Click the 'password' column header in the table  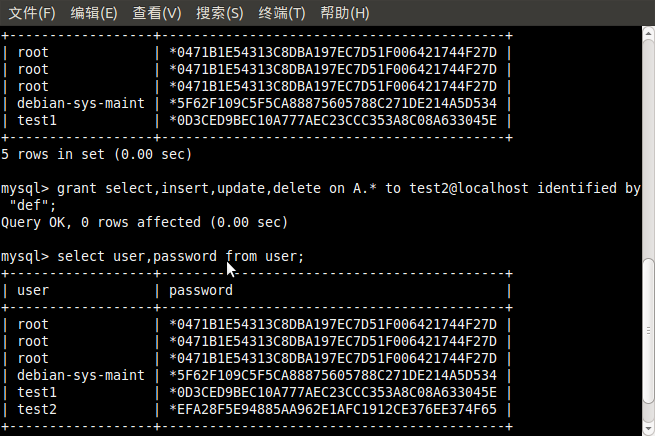pos(201,291)
